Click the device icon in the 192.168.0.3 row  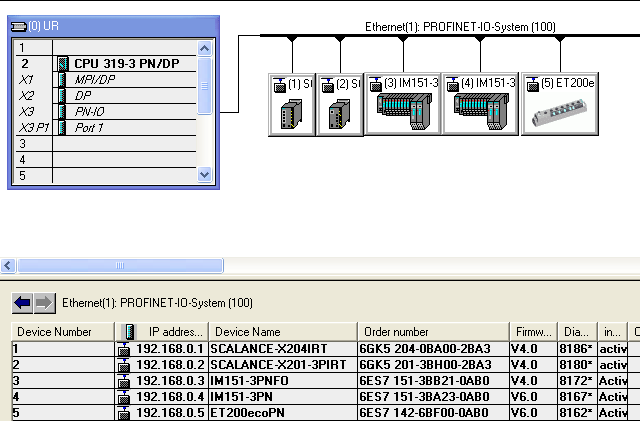point(124,381)
